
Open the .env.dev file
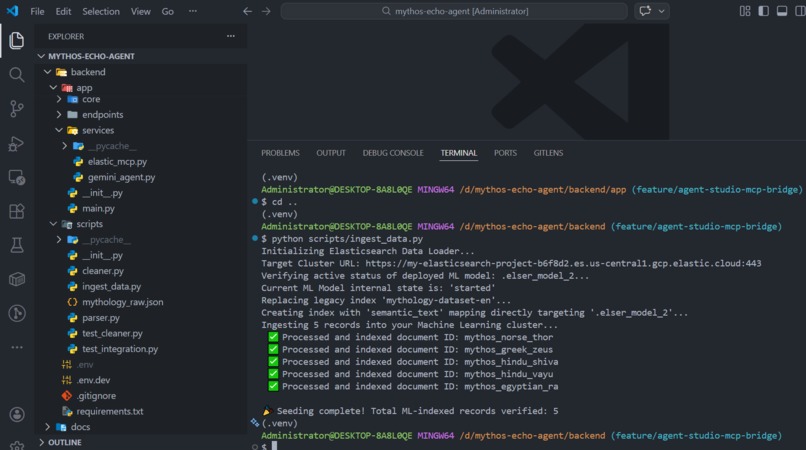click(93, 380)
